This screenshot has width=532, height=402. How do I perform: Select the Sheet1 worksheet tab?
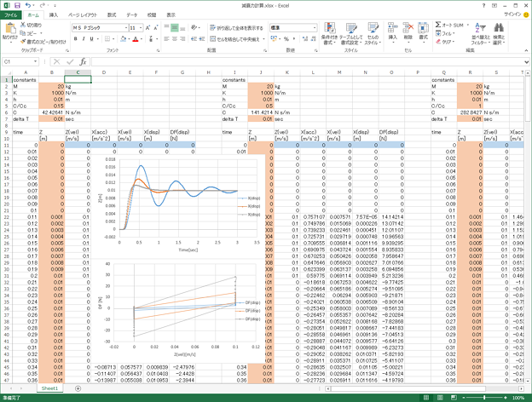(x=49, y=388)
